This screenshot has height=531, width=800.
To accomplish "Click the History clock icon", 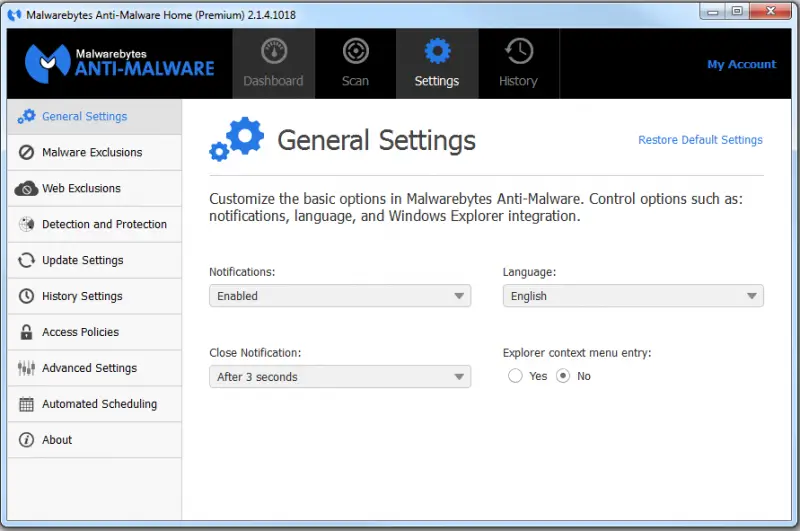I will (x=519, y=51).
